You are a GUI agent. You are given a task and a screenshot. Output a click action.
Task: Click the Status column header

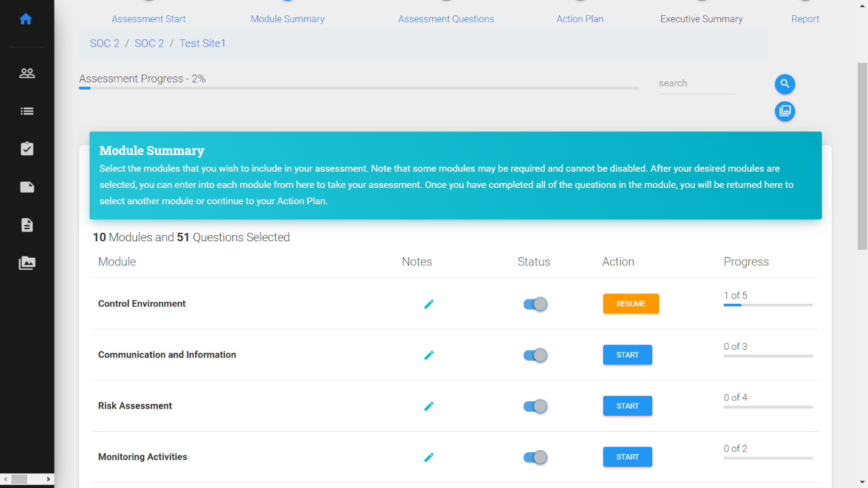534,261
